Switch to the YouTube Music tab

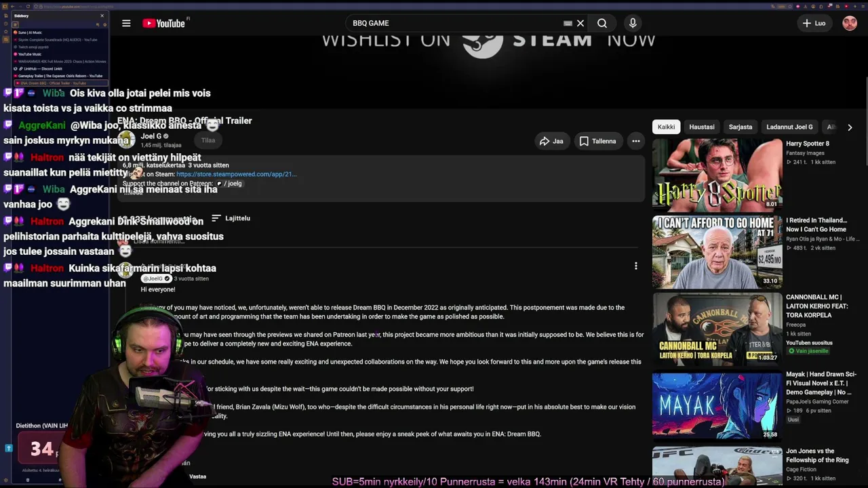point(59,54)
